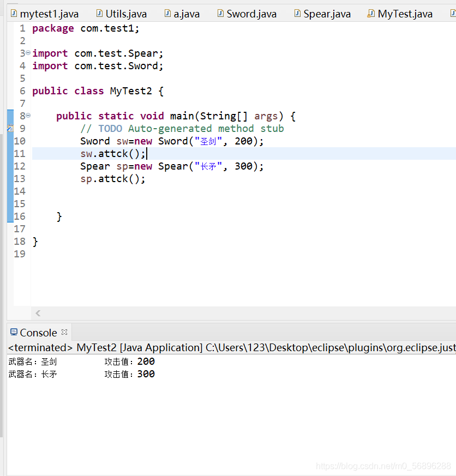Click the string "圣剑" on line 10

[208, 141]
